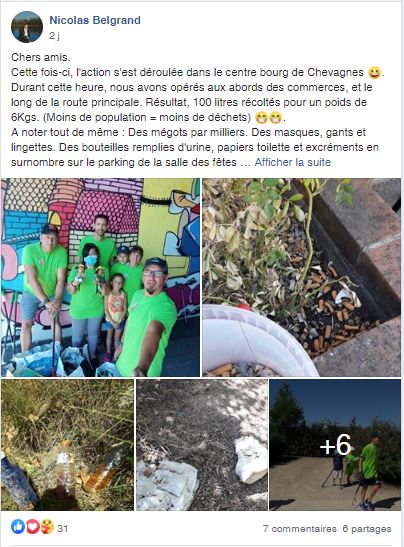The width and height of the screenshot is (404, 547).
Task: Show the list of 31 reactions
Action: point(62,528)
